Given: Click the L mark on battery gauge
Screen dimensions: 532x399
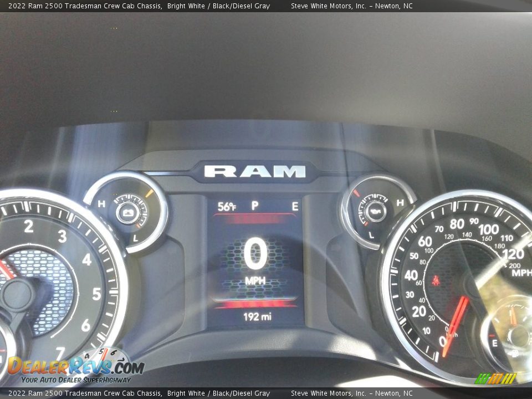Looking at the screenshot, I should click(135, 238).
